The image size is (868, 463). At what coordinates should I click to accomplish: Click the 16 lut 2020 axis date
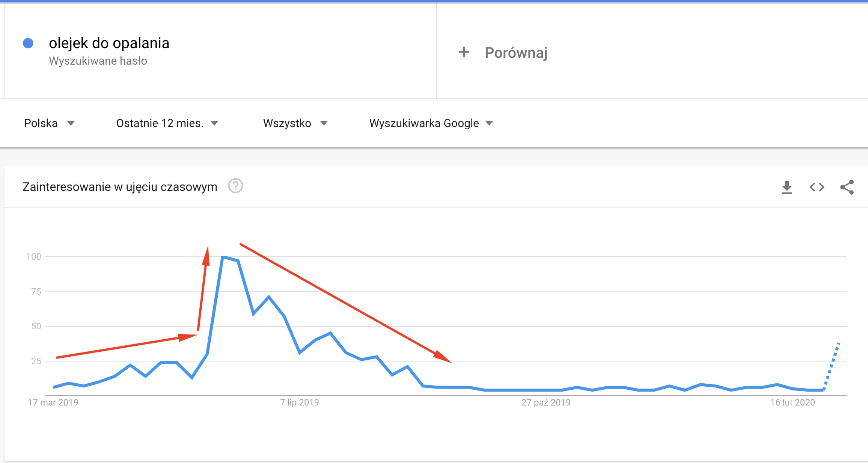pos(793,402)
